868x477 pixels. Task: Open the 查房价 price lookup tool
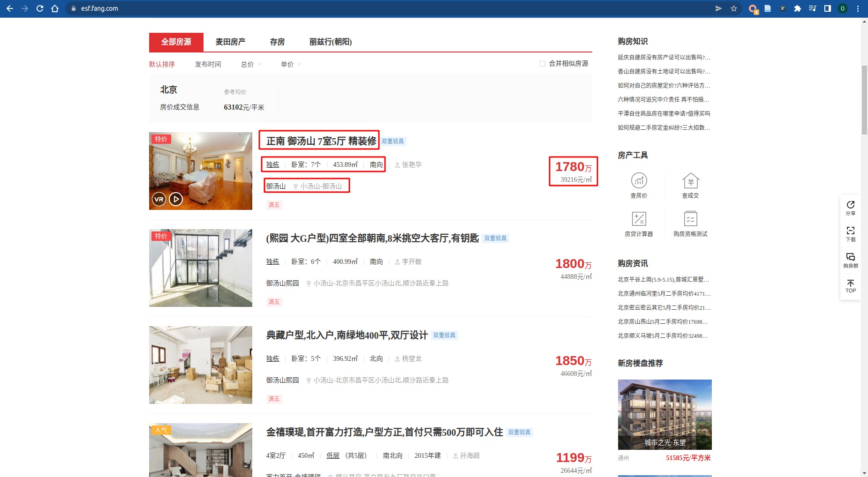pos(639,185)
